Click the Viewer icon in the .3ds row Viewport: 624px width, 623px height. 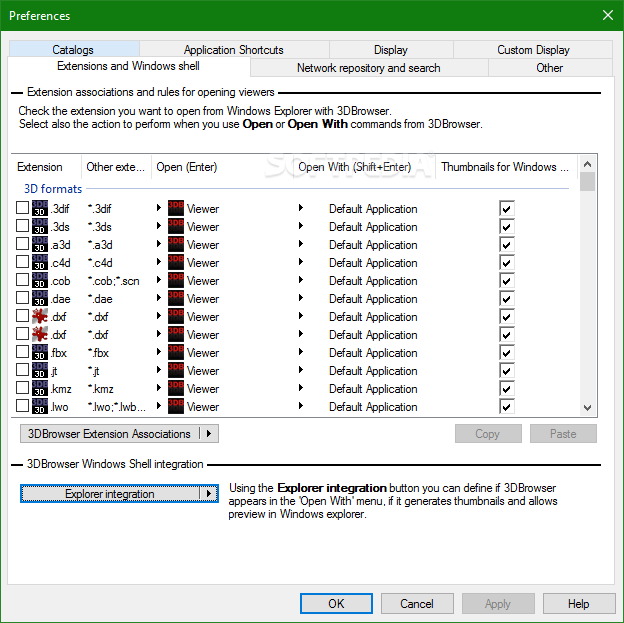tap(176, 226)
